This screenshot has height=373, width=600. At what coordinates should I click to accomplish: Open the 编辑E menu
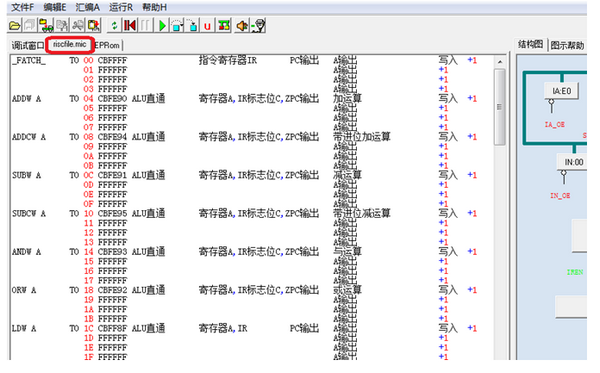point(55,7)
